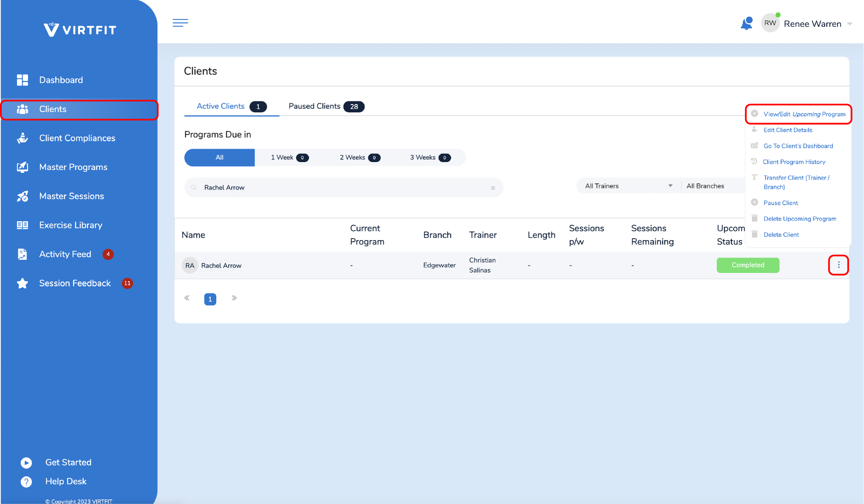Click the Get Started play icon
The width and height of the screenshot is (864, 504).
26,463
